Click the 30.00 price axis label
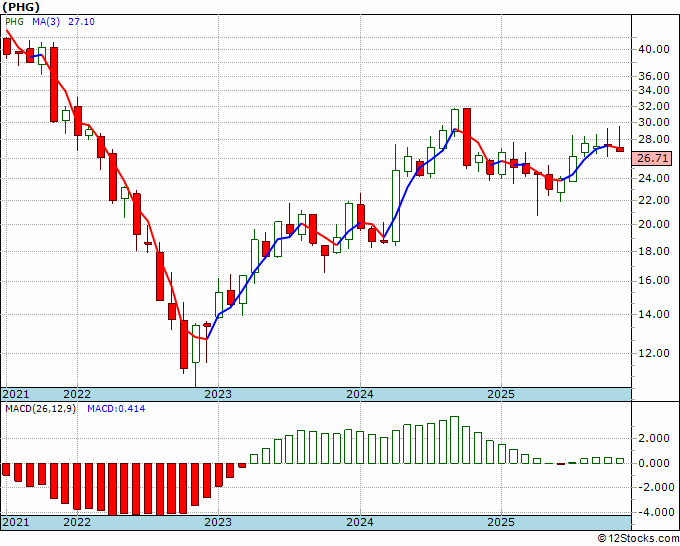This screenshot has width=680, height=546. (653, 122)
